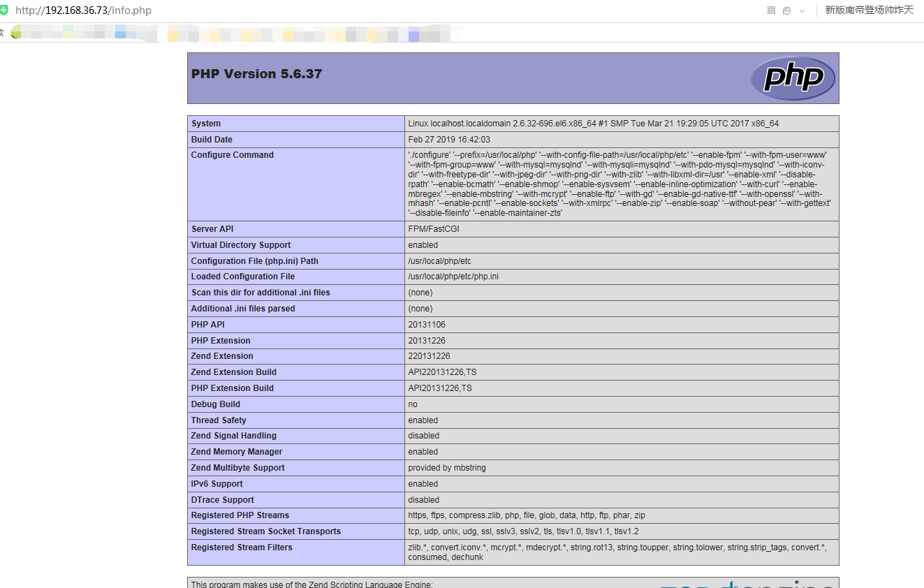Select the Zend Extension value '220131226'
This screenshot has height=588, width=924.
coord(429,356)
